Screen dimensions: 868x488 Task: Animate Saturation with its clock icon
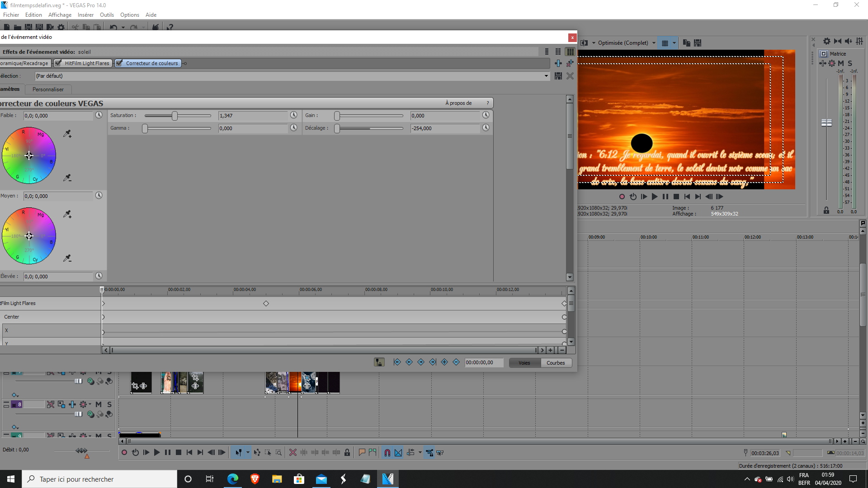[293, 115]
